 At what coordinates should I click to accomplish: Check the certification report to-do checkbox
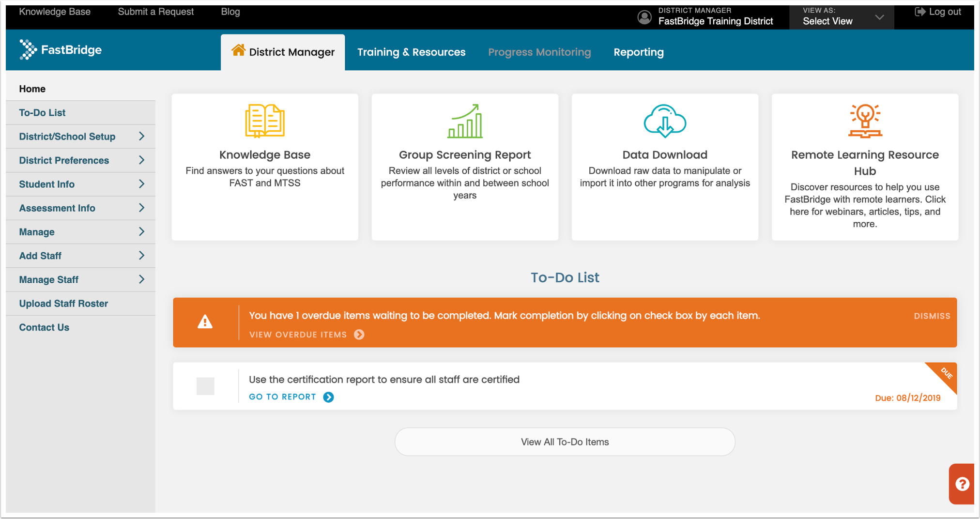coord(205,386)
